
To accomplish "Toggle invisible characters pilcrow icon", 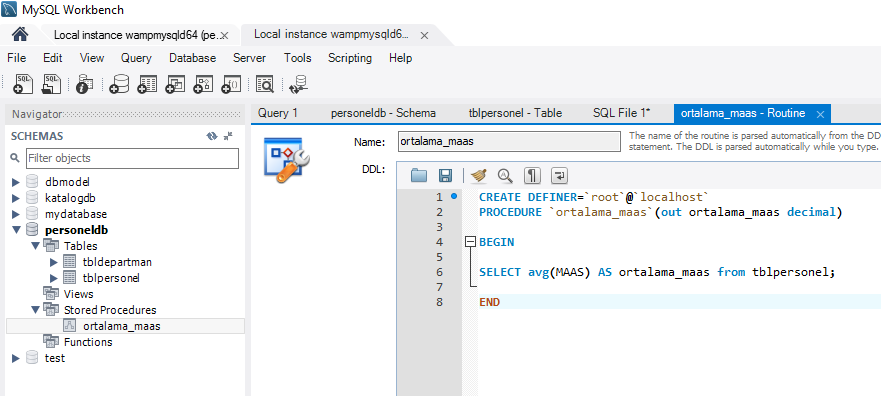I will pyautogui.click(x=532, y=176).
